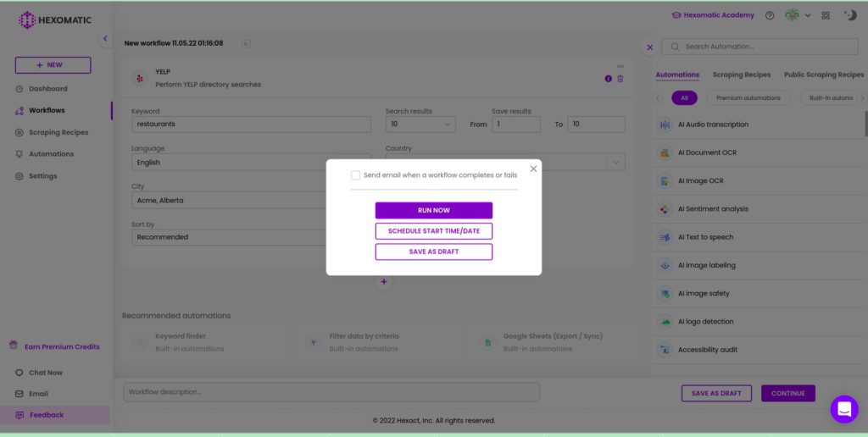Switch to right-panel Scraping Recipes tab

[741, 75]
